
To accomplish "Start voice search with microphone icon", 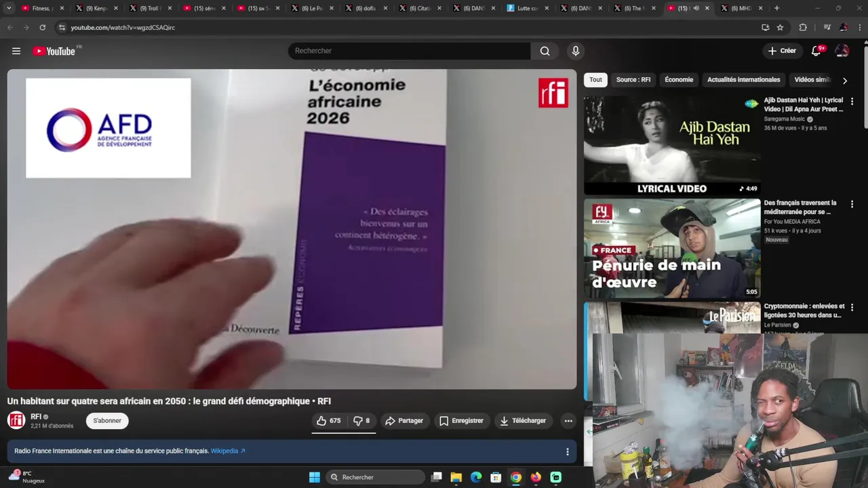I will 576,51.
